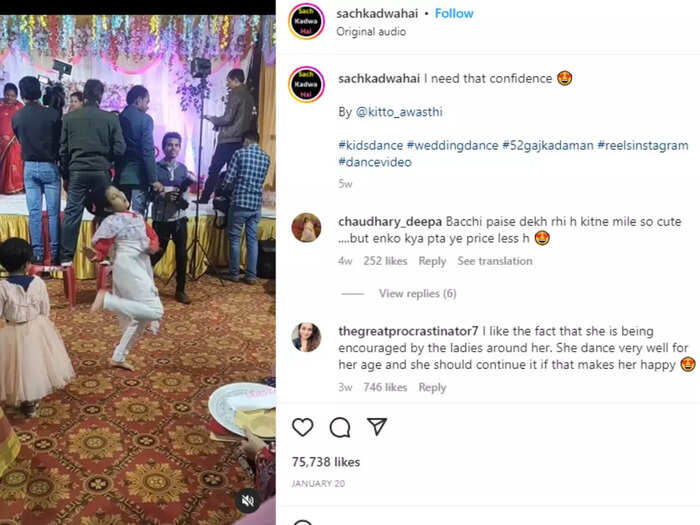The height and width of the screenshot is (525, 700).
Task: Follow the sachkadwahai account
Action: tap(454, 13)
